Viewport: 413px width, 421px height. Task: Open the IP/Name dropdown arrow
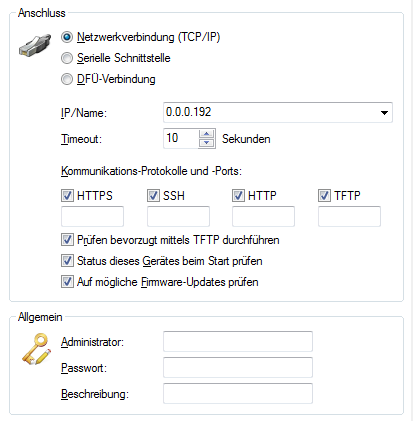pos(384,113)
